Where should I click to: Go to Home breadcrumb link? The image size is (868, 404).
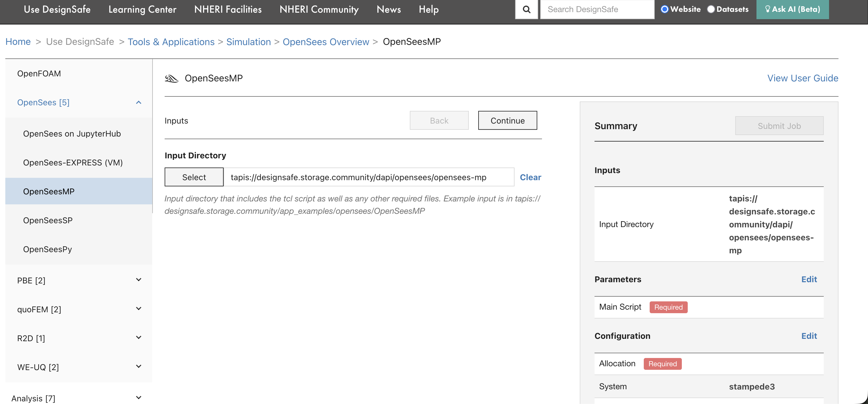tap(18, 42)
